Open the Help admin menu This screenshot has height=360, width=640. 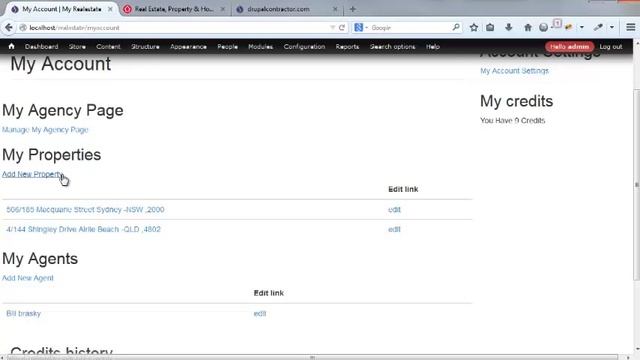433,47
